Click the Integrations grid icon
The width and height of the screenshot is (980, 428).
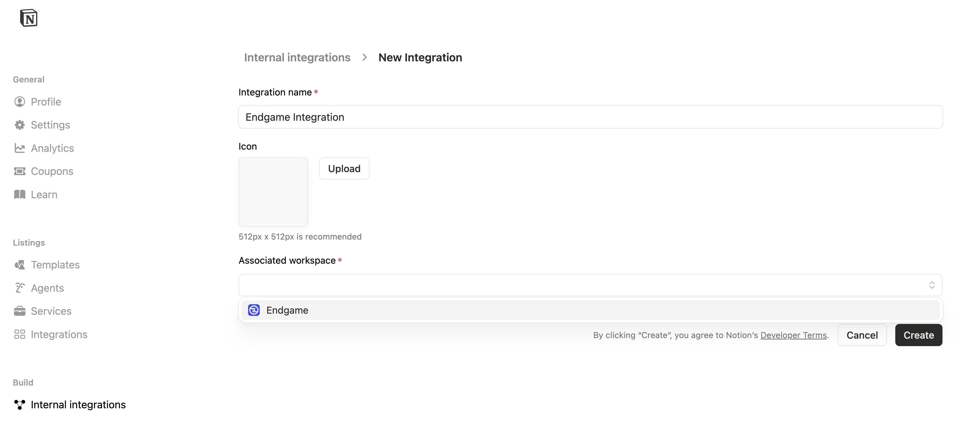coord(20,334)
